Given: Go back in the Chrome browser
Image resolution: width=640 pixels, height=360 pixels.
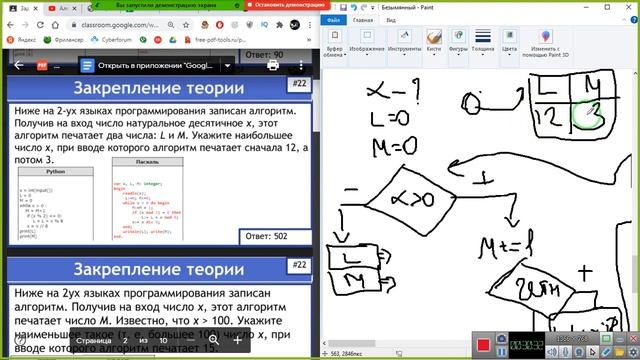Looking at the screenshot, I should pos(11,25).
